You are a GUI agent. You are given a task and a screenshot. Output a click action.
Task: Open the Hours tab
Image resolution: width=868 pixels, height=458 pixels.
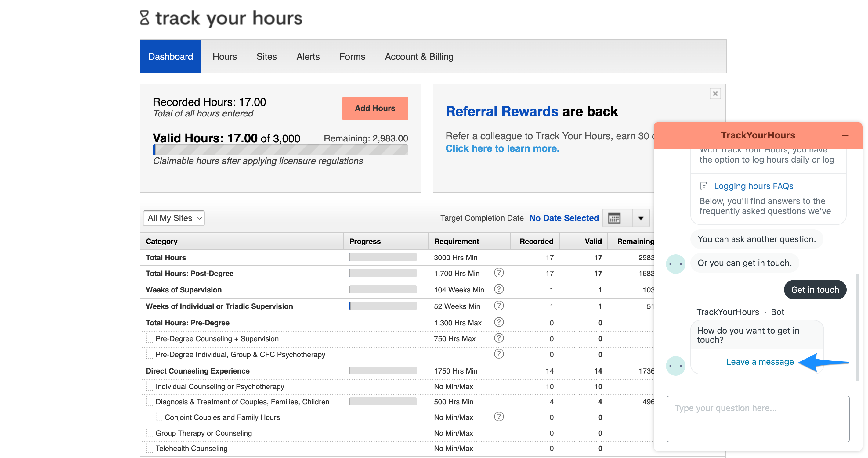click(225, 57)
